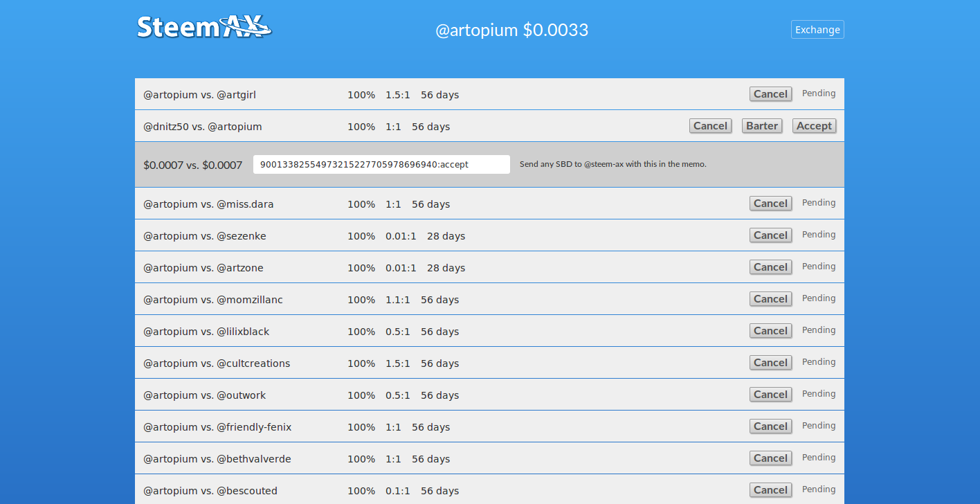
Task: Select '@artopium vs. @outwork' row text
Action: (205, 395)
